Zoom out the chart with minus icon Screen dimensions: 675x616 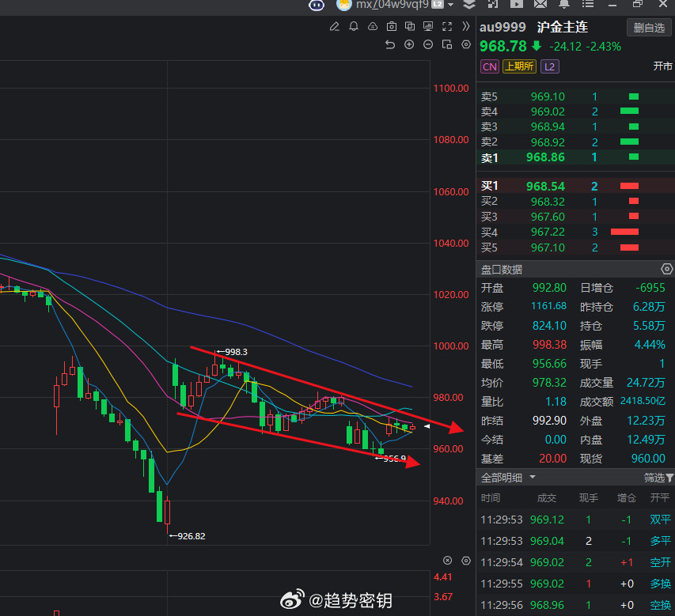428,44
